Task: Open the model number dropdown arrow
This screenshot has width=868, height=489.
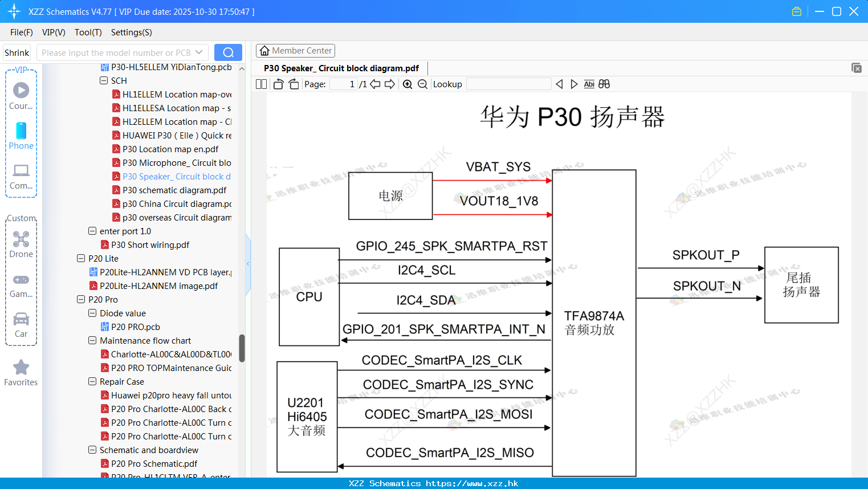Action: tap(199, 52)
